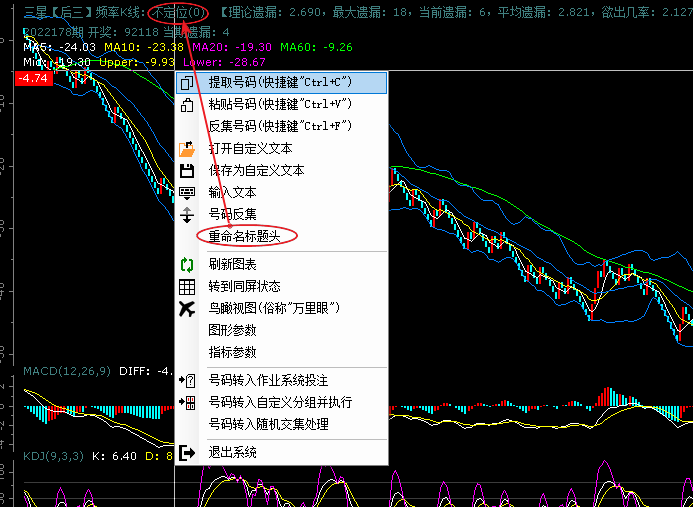Click the invert icon beside 号码反集

[x=187, y=215]
